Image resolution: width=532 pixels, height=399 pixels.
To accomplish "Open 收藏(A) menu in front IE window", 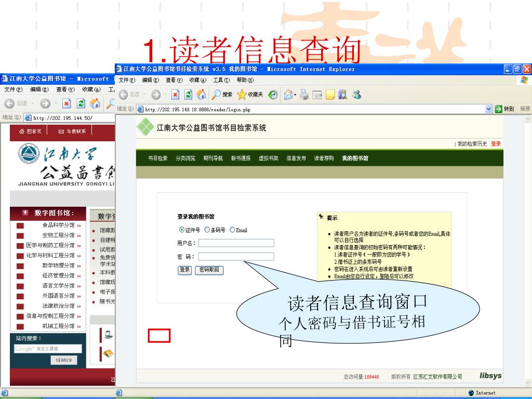I will (198, 80).
